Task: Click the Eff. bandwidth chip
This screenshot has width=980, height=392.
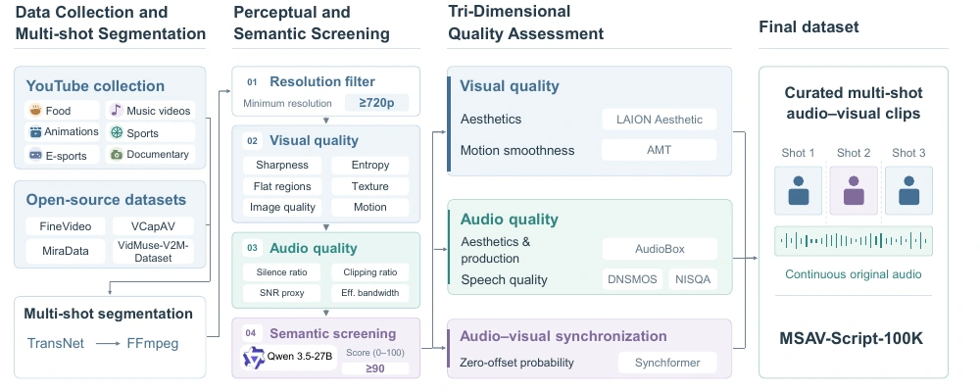Action: pos(370,293)
